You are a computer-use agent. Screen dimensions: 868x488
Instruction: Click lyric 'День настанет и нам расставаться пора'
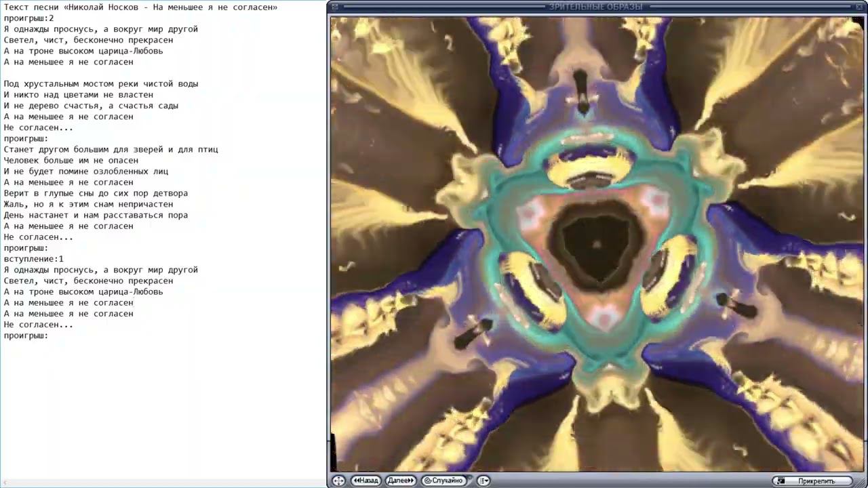tap(96, 215)
